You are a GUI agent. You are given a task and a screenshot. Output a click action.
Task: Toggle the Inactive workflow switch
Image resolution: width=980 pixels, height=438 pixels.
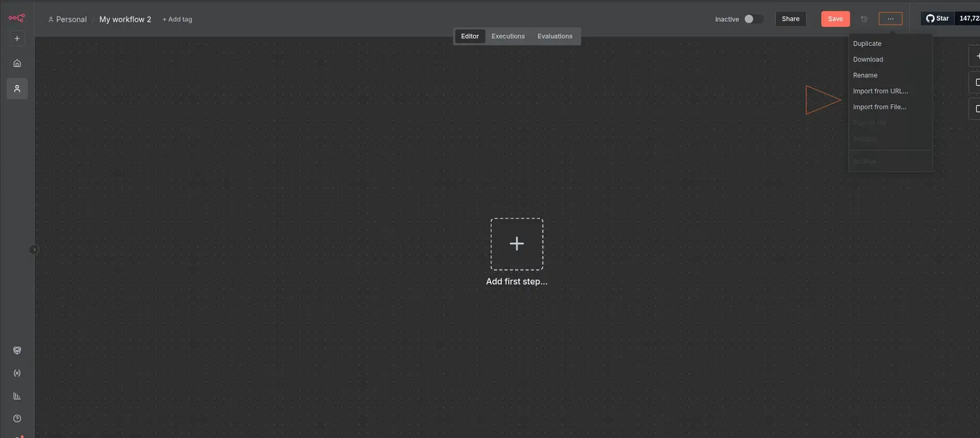[x=753, y=19]
